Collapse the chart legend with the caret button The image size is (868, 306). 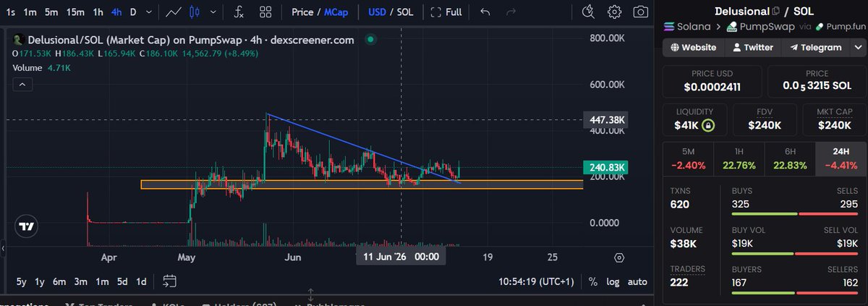(x=22, y=85)
